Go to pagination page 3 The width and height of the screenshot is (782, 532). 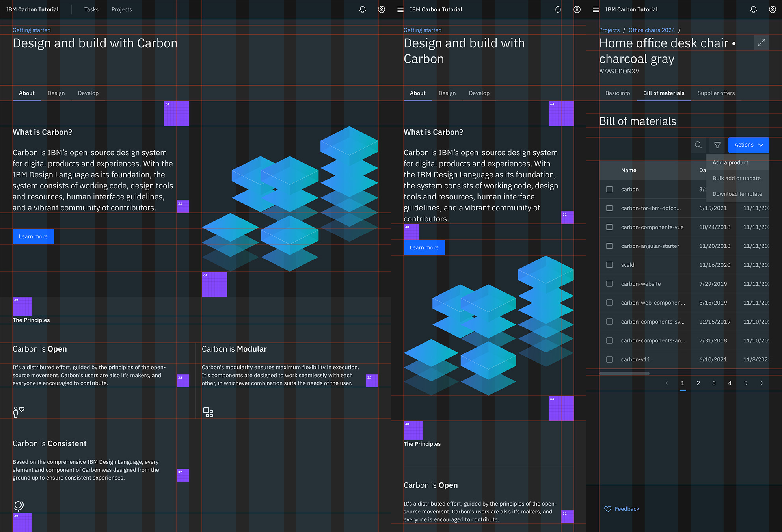(714, 383)
